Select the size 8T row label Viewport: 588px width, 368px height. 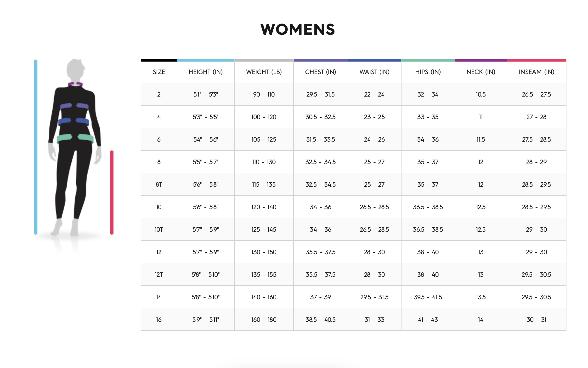pyautogui.click(x=159, y=184)
